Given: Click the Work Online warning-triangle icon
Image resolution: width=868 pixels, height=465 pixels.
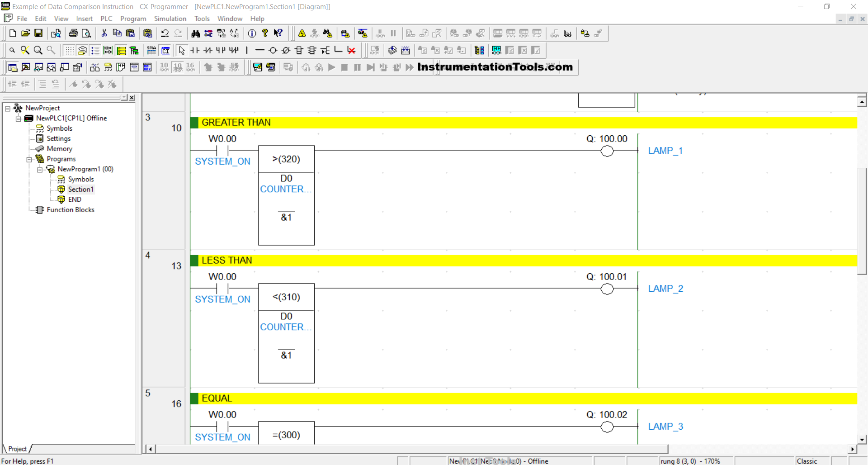Looking at the screenshot, I should [x=302, y=33].
